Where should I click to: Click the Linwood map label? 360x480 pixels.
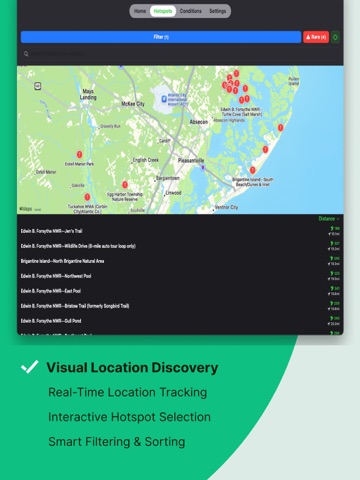[174, 193]
